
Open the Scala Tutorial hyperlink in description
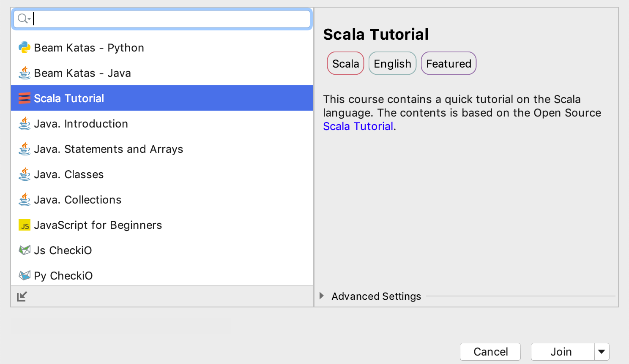(358, 126)
